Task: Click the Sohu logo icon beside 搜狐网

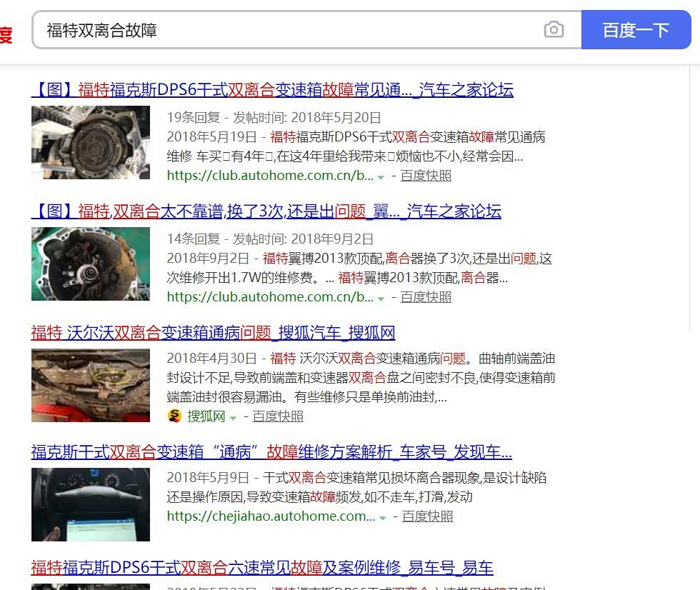Action: [175, 416]
